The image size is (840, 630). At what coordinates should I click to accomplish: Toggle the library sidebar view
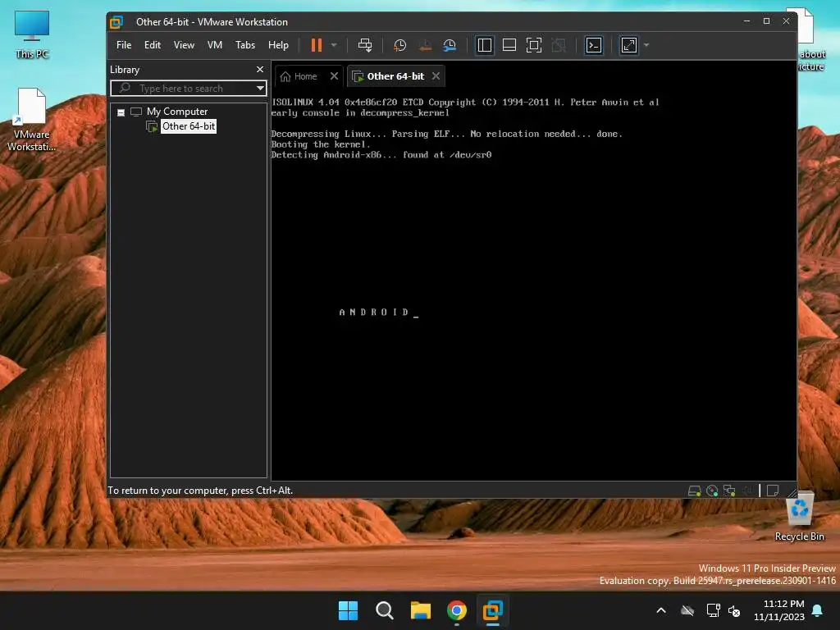click(x=484, y=45)
